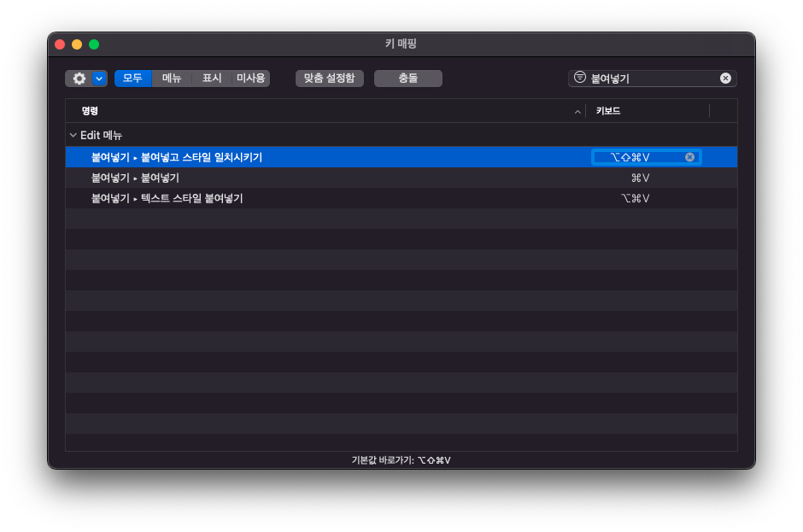The height and width of the screenshot is (532, 803).
Task: Click the 맞춤 설정함 button
Action: 329,79
